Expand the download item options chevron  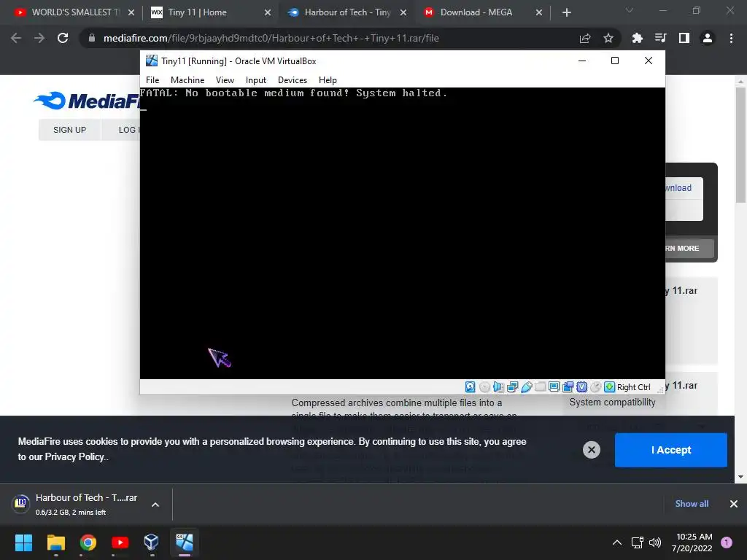155,505
